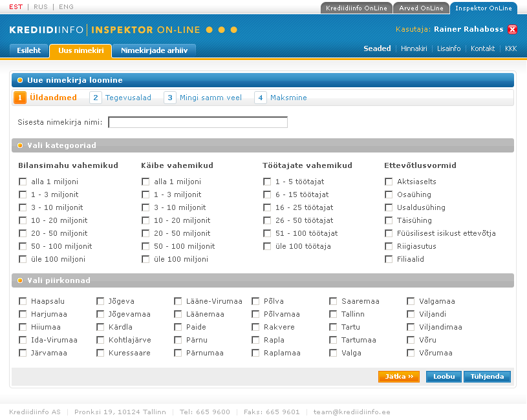The width and height of the screenshot is (527, 420).
Task: Check Tartu region
Action: coord(333,327)
